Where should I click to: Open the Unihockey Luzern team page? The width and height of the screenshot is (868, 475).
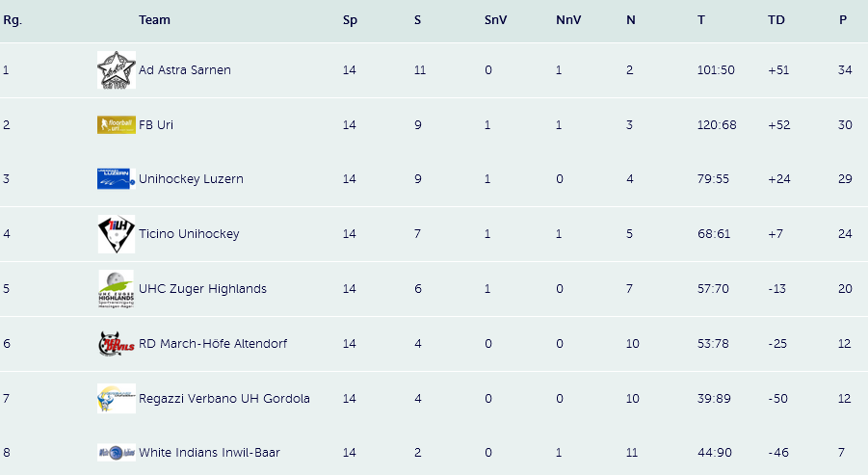coord(191,179)
